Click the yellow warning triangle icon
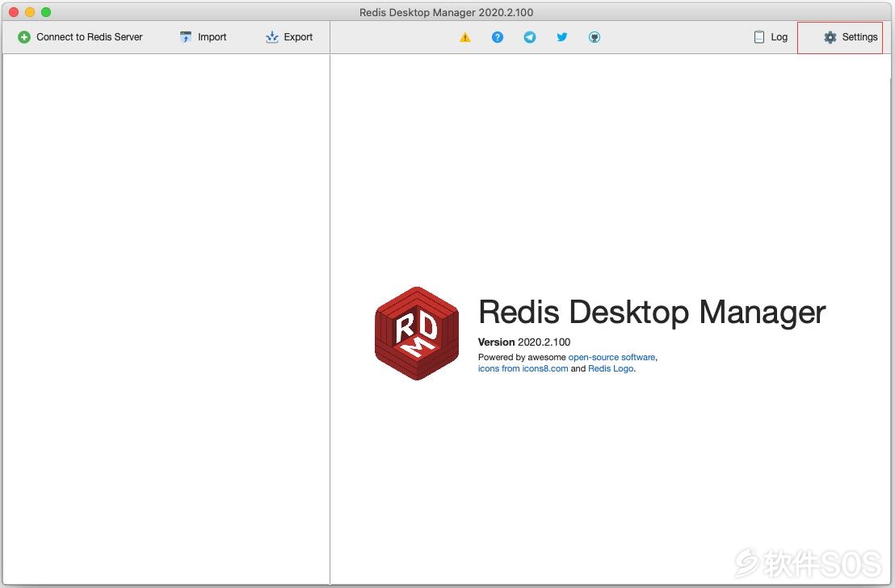895x588 pixels. pos(465,37)
